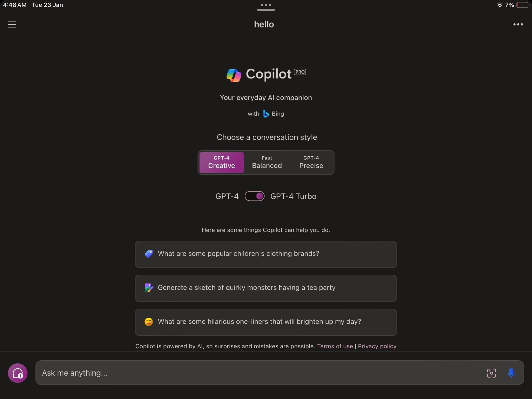Screen dimensions: 532x399
Task: Click the notification bell avatar icon
Action: [x=18, y=373]
